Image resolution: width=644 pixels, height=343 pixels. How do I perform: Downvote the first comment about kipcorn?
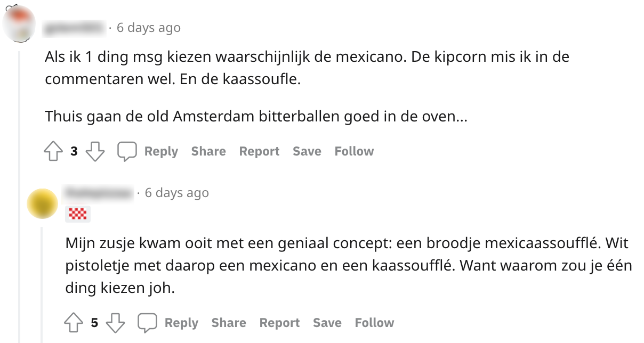pos(95,152)
